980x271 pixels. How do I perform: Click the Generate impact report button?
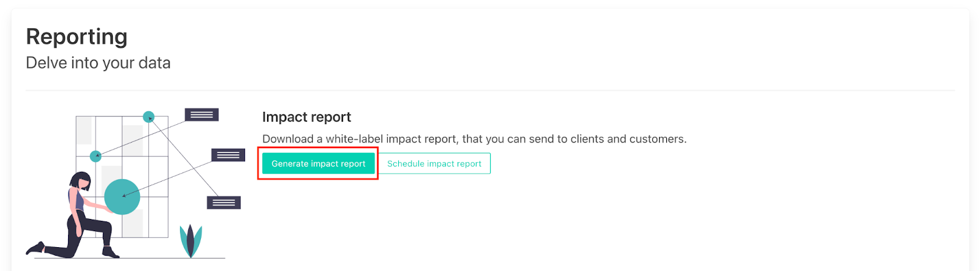318,164
